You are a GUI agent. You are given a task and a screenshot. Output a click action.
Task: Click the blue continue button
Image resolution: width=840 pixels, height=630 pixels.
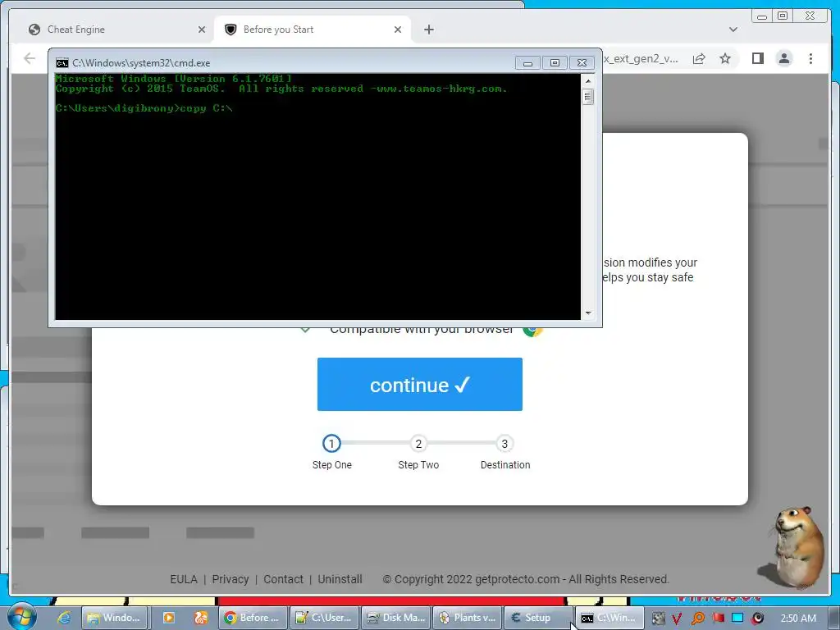click(x=419, y=384)
